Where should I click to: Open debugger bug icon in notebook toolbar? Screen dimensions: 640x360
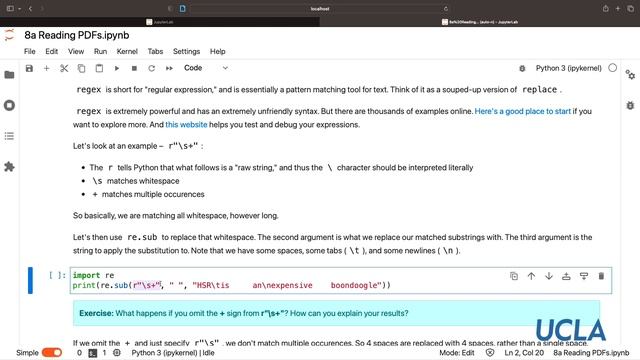pos(522,69)
